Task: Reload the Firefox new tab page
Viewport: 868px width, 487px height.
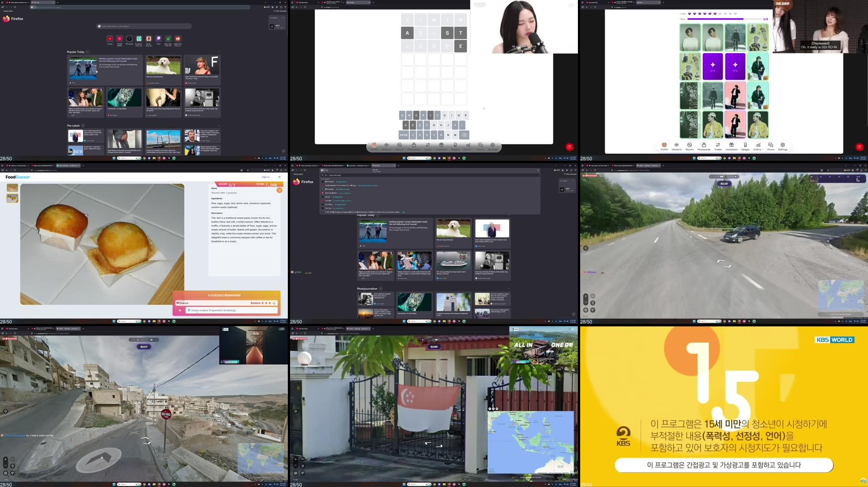Action: 15,7
